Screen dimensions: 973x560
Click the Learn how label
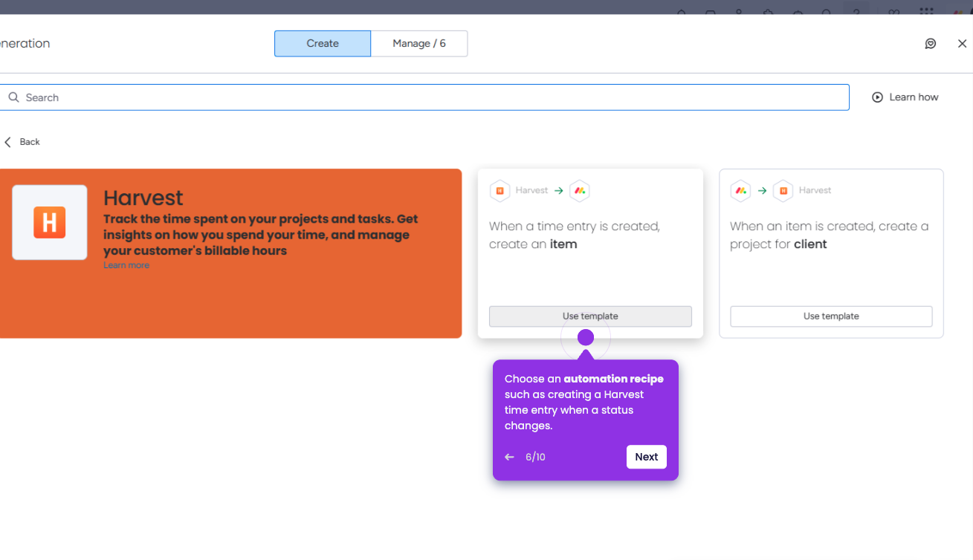(914, 97)
